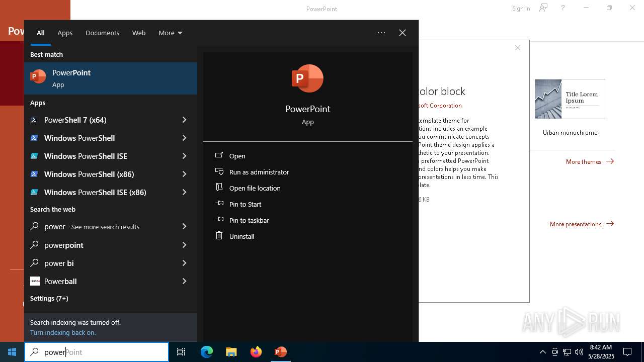
Task: Open the volume control tray icon
Action: point(579,352)
